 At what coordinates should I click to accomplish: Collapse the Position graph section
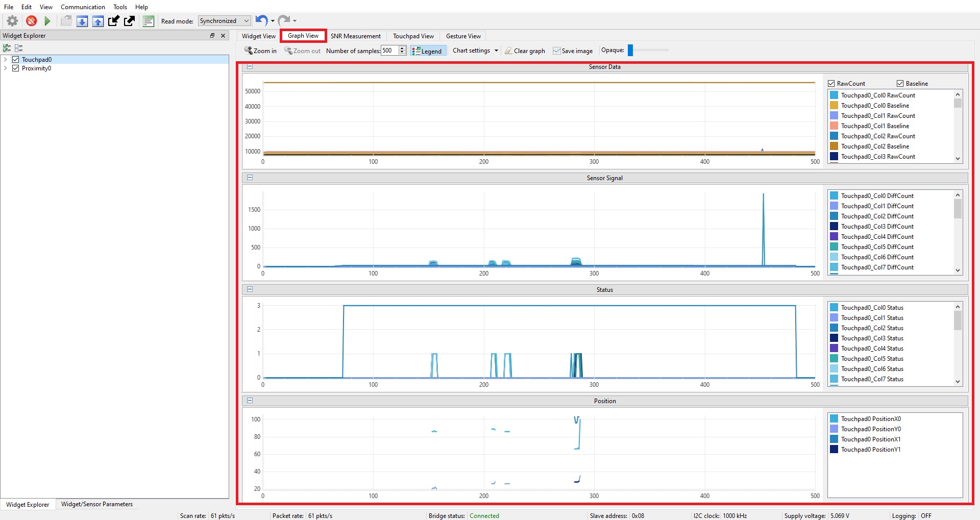pyautogui.click(x=250, y=401)
